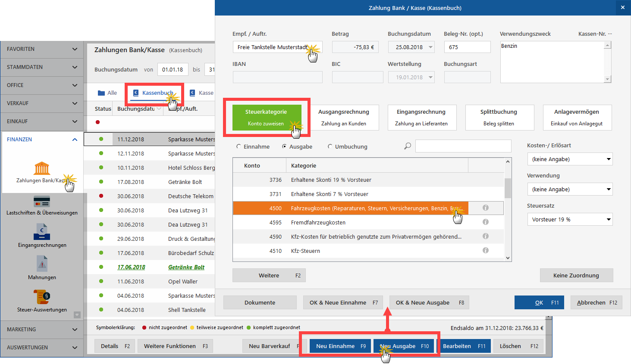The height and width of the screenshot is (364, 631).
Task: Click Dokumente button
Action: click(x=260, y=303)
